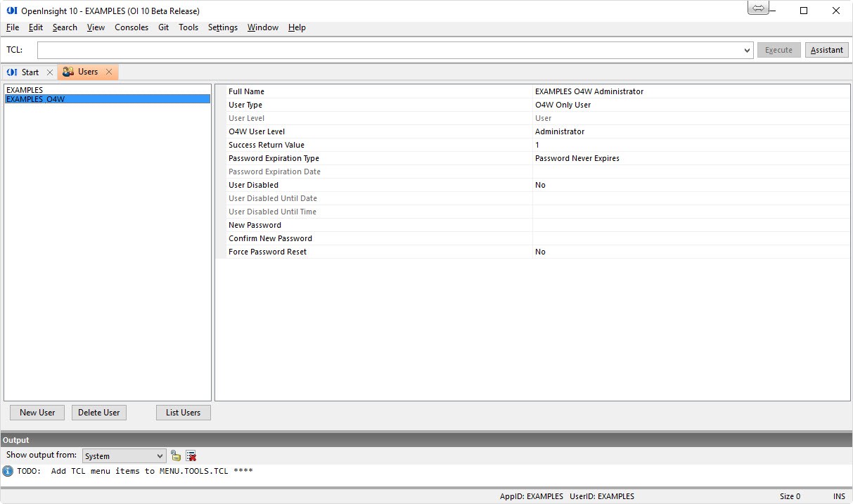Screen dimensions: 853x504
Task: Click the 'Password Never Expires' value
Action: [x=577, y=158]
